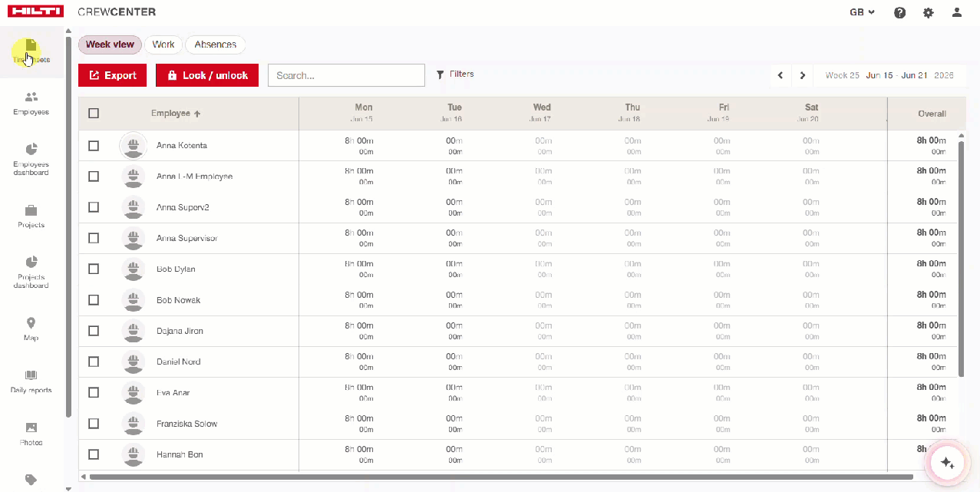Viewport: 980px width, 492px height.
Task: Click the Hilti logo
Action: click(35, 12)
